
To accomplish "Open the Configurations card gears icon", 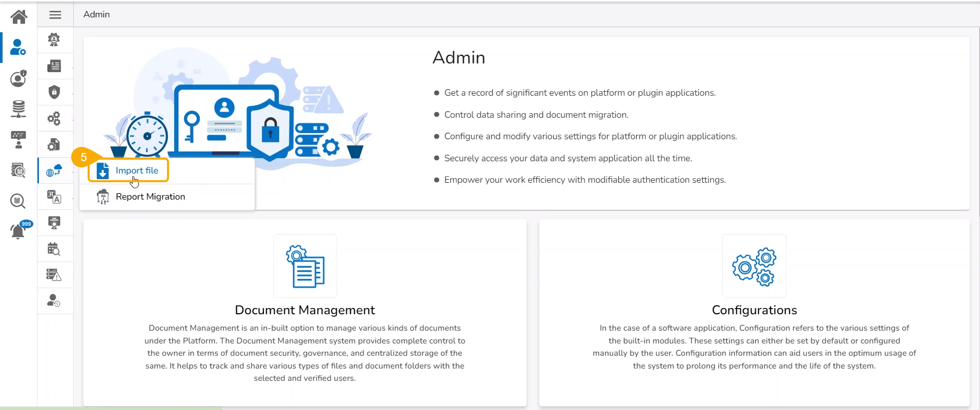I will 754,266.
